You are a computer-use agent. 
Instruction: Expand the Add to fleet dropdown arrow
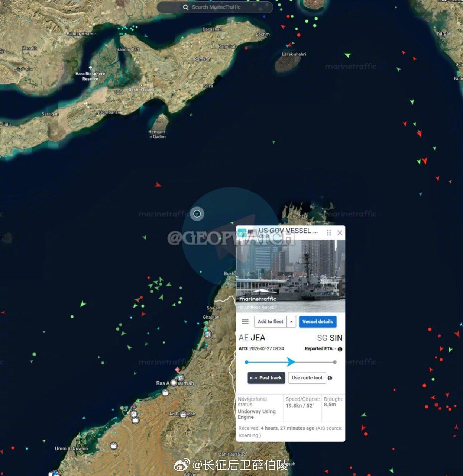point(292,322)
